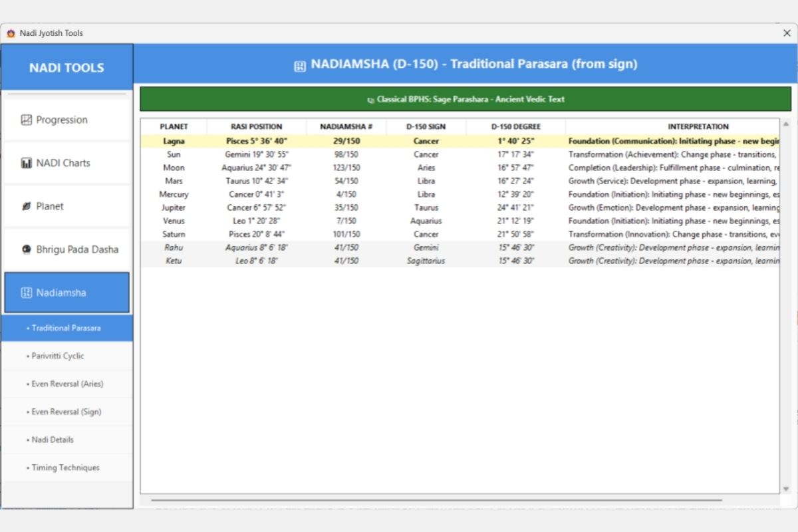
Task: Click cell Taurus 10° 42' 34"
Action: click(x=257, y=181)
